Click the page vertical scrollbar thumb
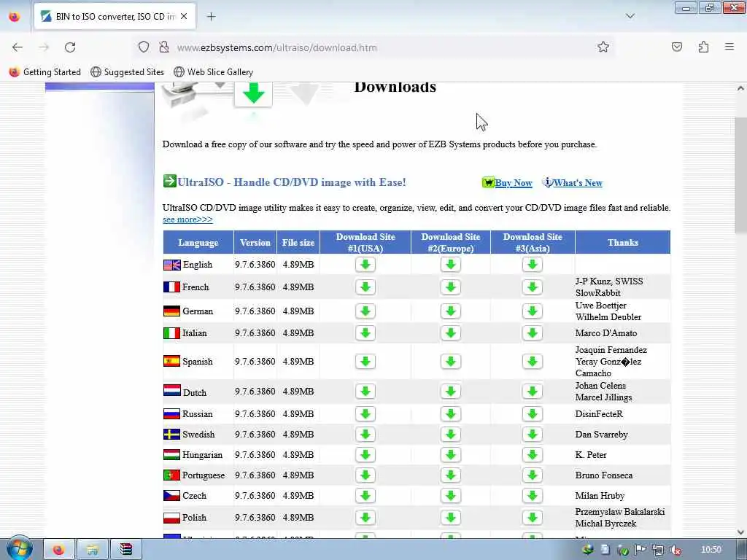Image resolution: width=747 pixels, height=560 pixels. (x=740, y=174)
